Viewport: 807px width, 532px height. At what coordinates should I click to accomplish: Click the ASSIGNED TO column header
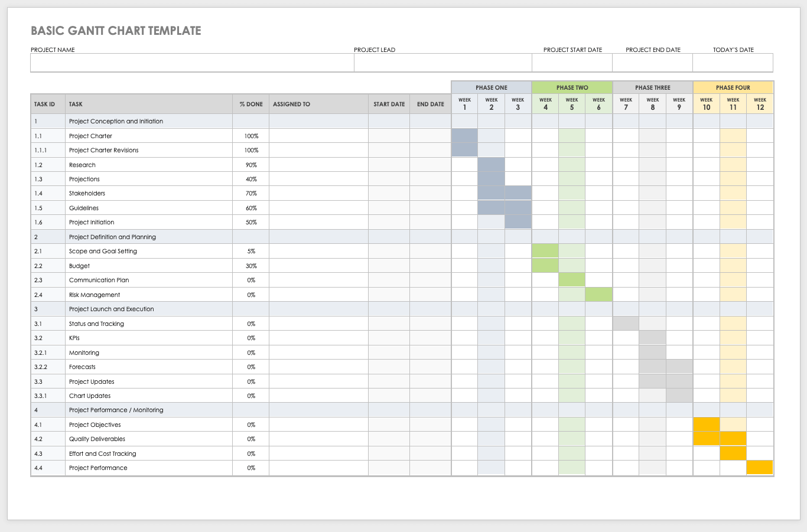(292, 103)
